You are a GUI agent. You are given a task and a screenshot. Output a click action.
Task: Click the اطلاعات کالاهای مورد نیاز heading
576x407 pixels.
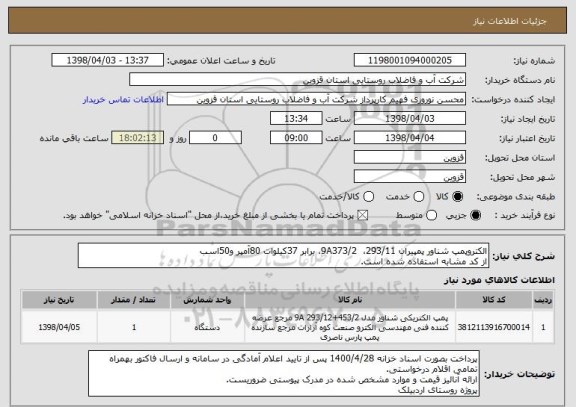(500, 280)
